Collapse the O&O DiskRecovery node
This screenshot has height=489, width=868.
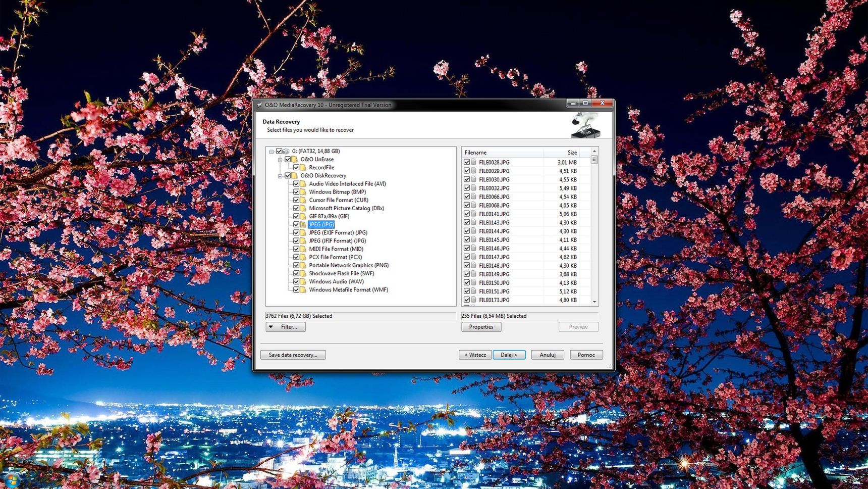tap(280, 176)
